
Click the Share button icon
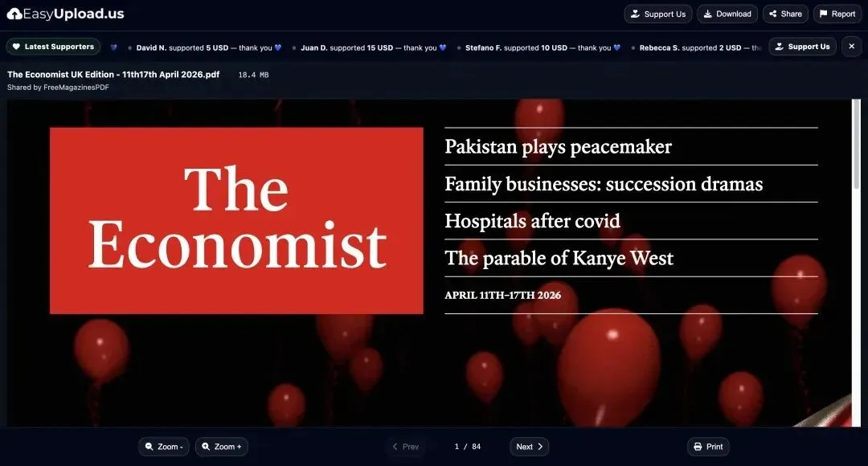[x=773, y=14]
